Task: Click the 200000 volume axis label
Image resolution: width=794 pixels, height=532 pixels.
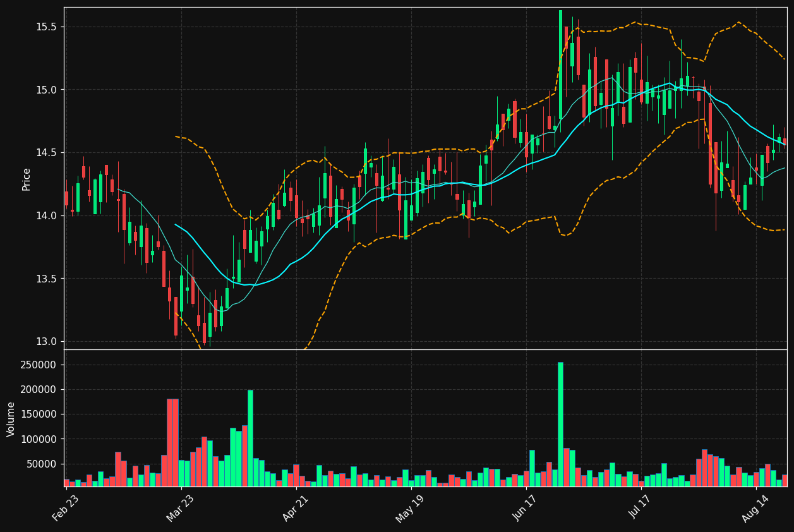Action: pyautogui.click(x=39, y=390)
